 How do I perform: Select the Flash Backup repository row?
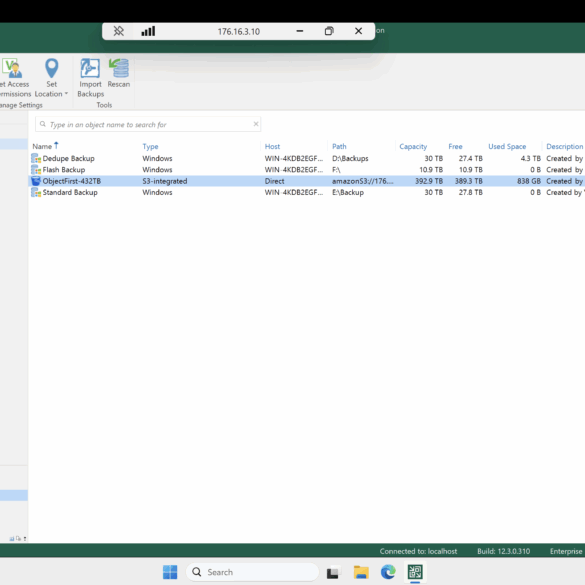click(x=307, y=170)
